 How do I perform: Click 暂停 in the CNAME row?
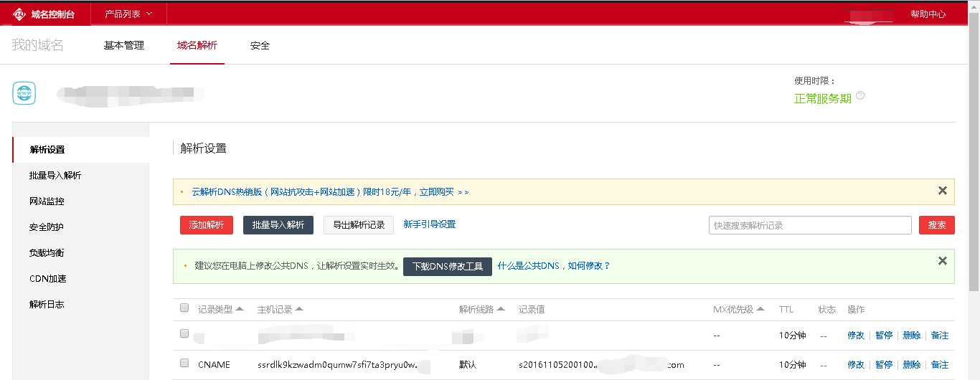884,365
